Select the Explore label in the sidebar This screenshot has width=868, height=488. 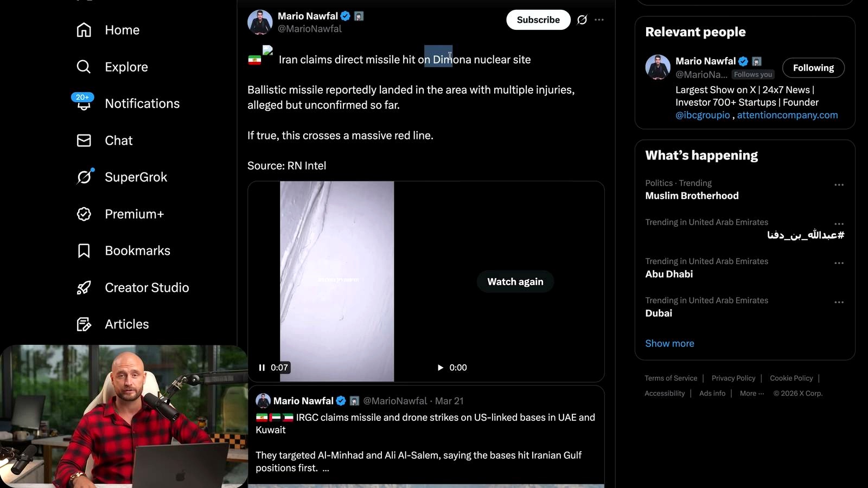click(x=126, y=67)
